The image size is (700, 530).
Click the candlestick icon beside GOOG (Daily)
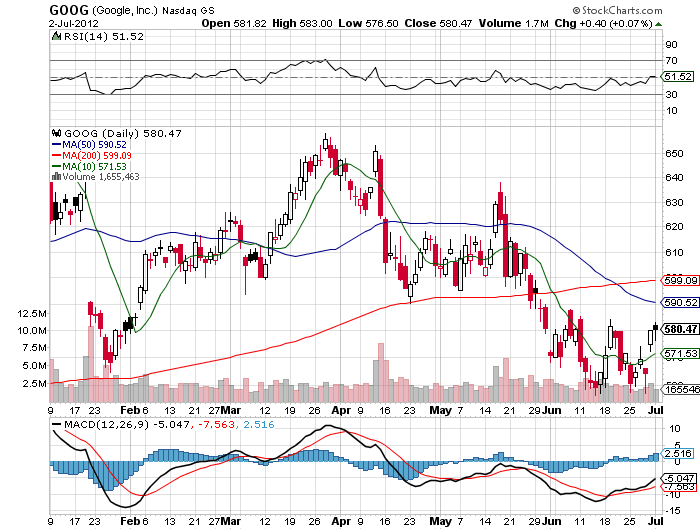(56, 133)
